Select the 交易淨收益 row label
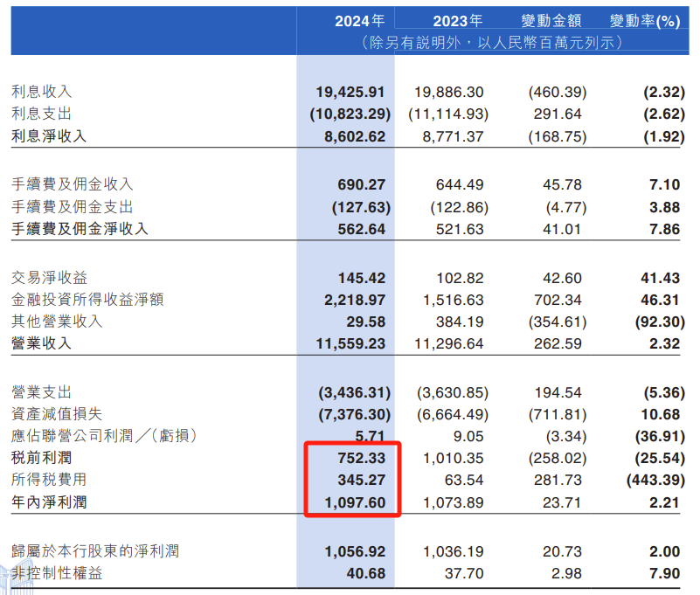 (x=49, y=278)
